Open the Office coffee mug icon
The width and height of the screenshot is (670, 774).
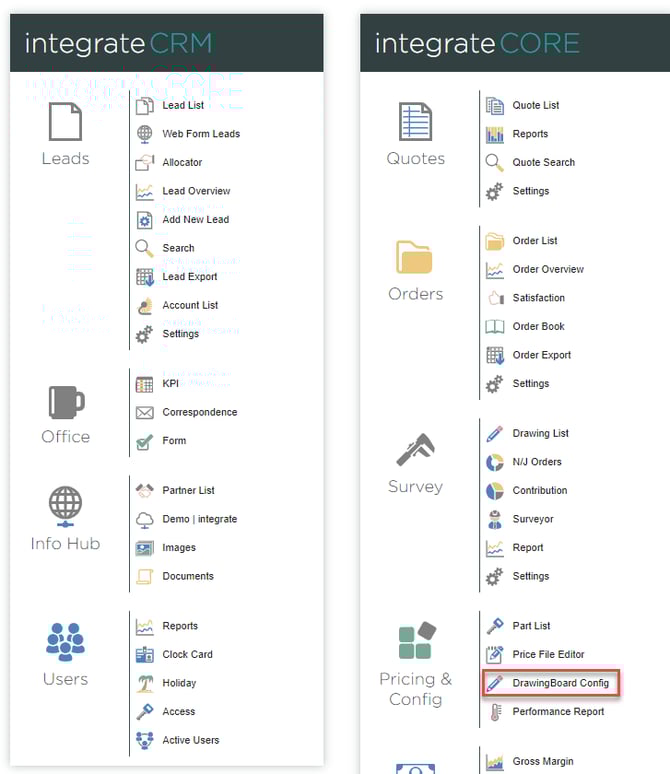(65, 402)
